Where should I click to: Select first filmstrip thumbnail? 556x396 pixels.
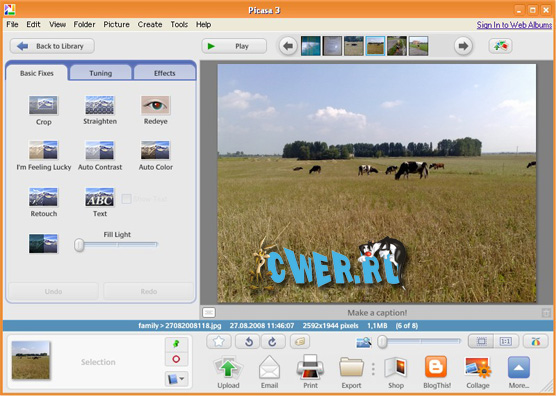pyautogui.click(x=311, y=46)
